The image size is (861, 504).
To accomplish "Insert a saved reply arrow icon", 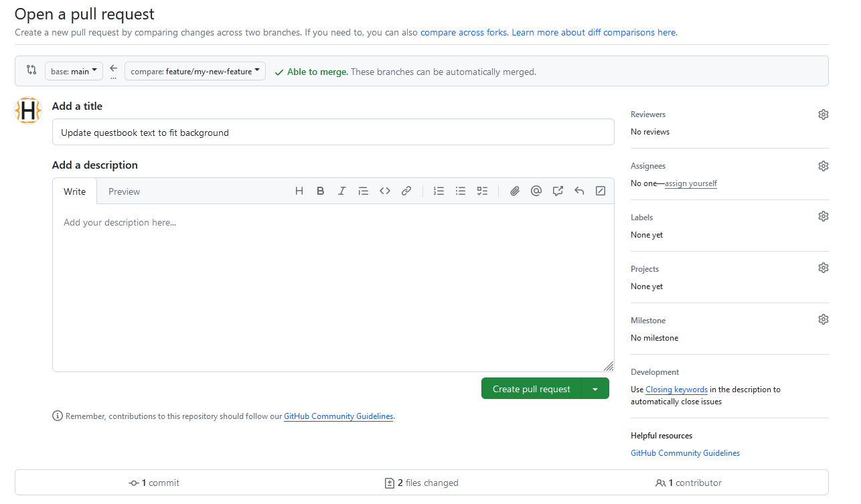I will click(579, 191).
